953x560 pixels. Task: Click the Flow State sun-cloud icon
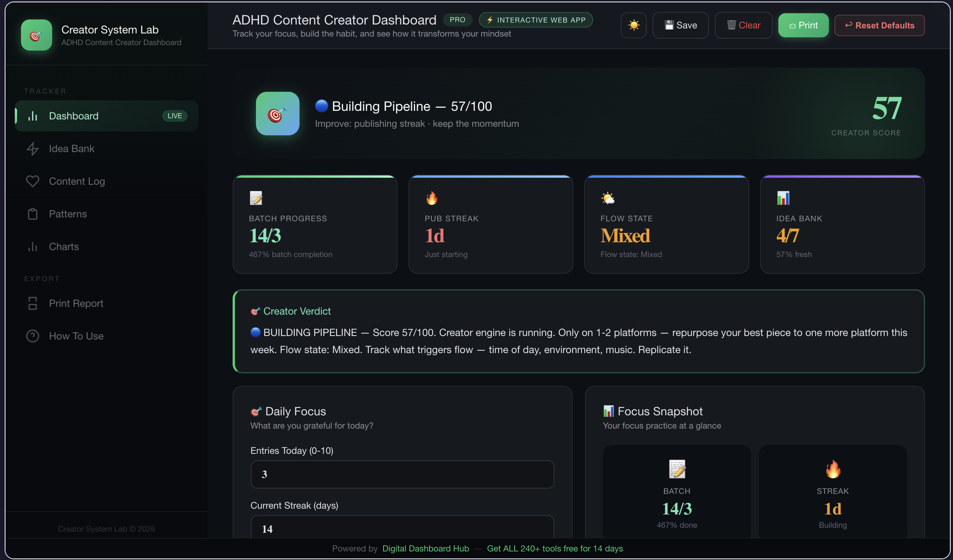tap(608, 198)
